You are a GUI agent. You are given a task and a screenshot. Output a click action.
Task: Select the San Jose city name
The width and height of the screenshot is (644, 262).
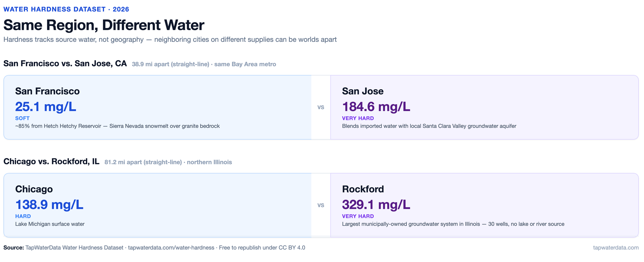click(363, 91)
